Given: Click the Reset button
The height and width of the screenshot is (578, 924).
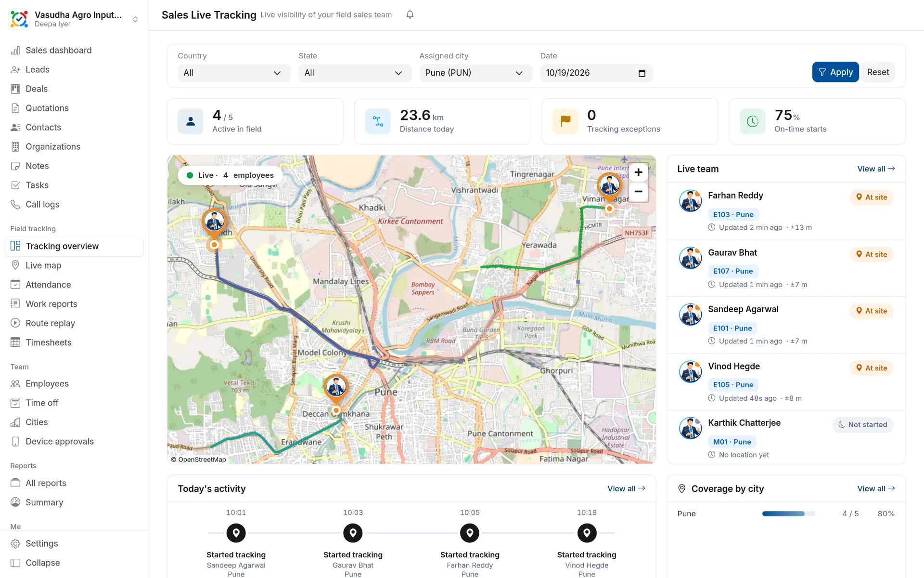Looking at the screenshot, I should tap(878, 72).
